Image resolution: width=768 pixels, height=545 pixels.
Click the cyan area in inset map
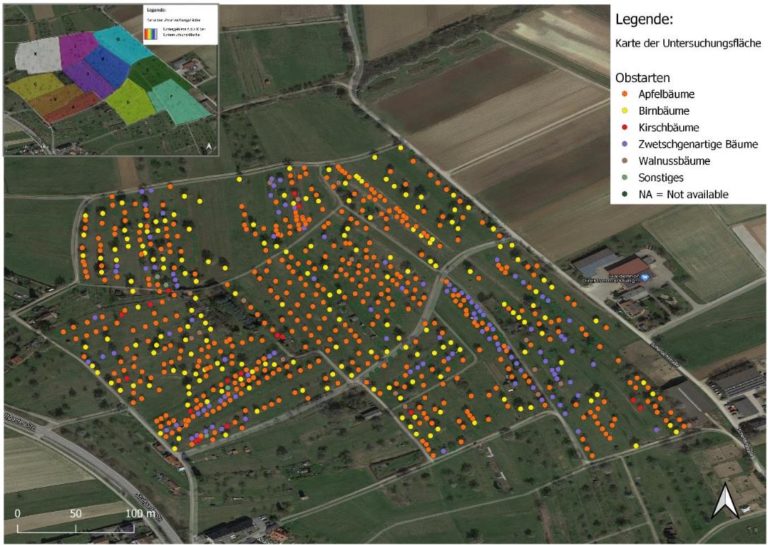pyautogui.click(x=121, y=42)
